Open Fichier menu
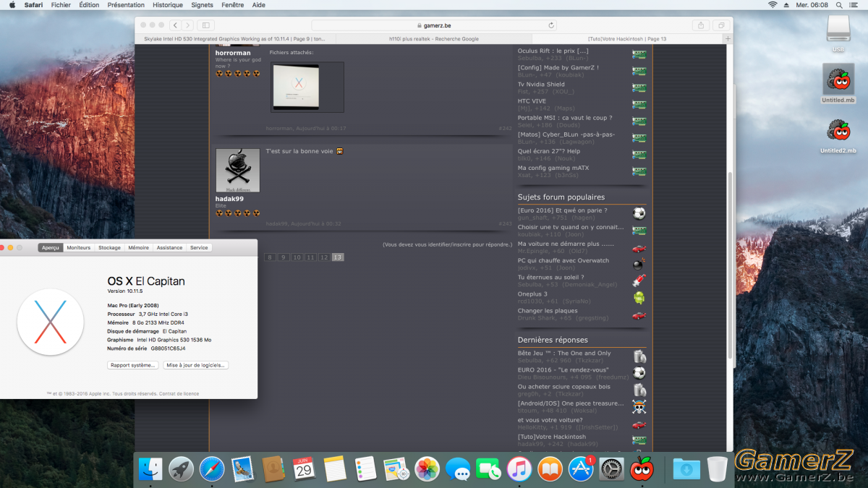 (61, 5)
